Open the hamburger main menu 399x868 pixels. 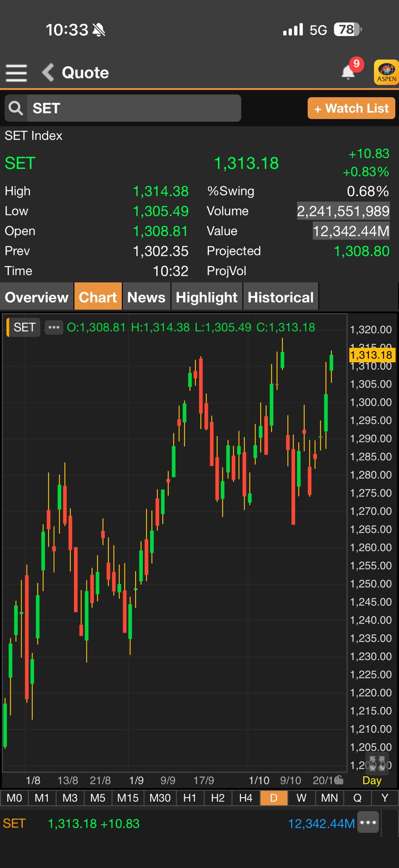16,73
